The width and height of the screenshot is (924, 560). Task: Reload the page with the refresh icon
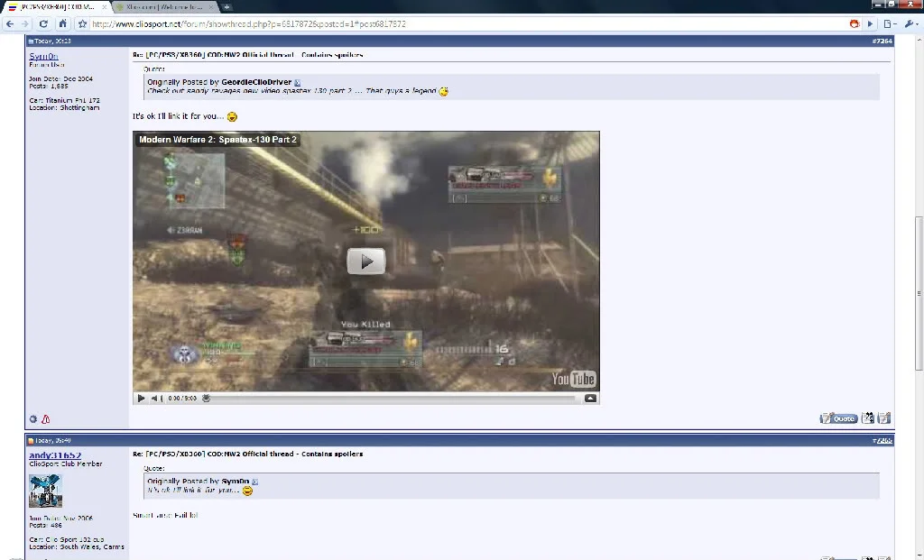[43, 24]
